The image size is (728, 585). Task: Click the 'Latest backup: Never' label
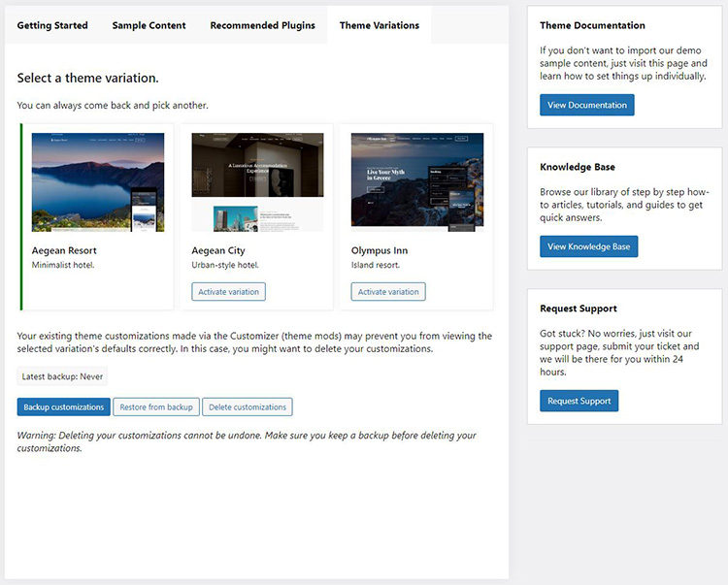62,376
